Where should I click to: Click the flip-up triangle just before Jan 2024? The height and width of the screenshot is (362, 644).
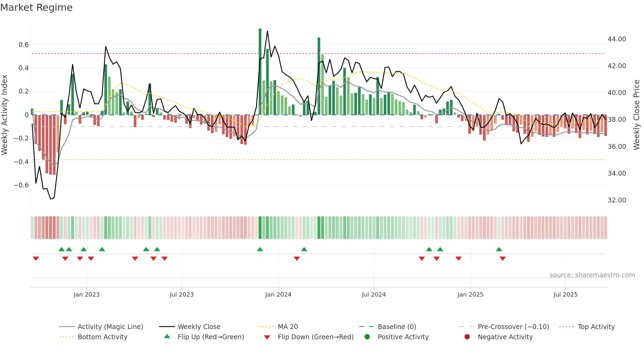tap(260, 249)
